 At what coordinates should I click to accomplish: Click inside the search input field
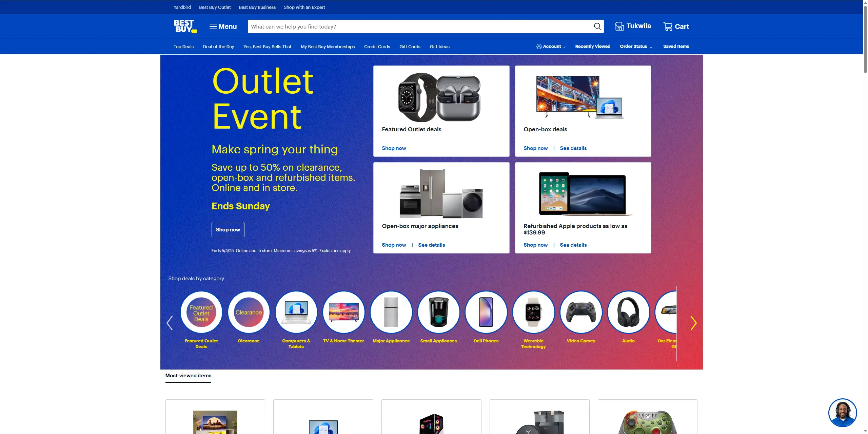click(407, 26)
